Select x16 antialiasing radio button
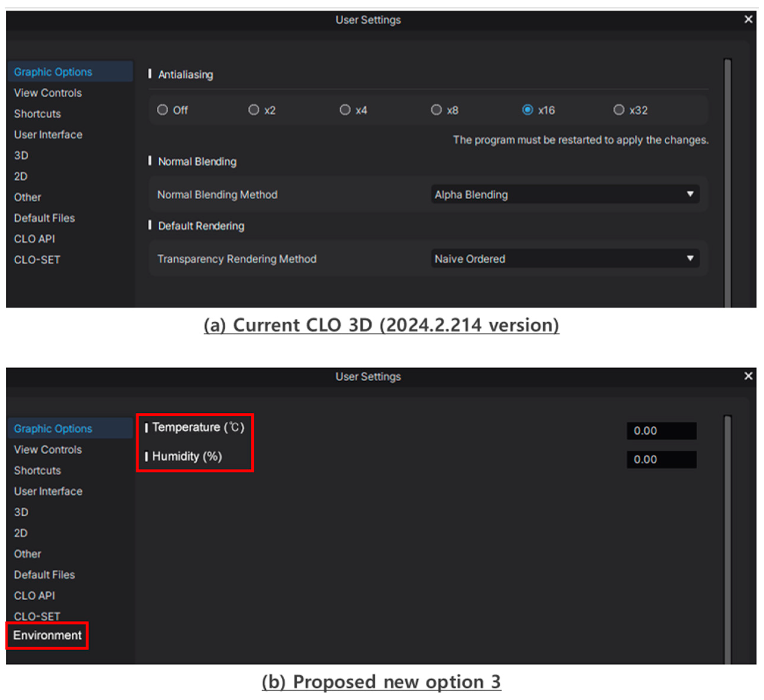The height and width of the screenshot is (700, 764). pyautogui.click(x=527, y=110)
